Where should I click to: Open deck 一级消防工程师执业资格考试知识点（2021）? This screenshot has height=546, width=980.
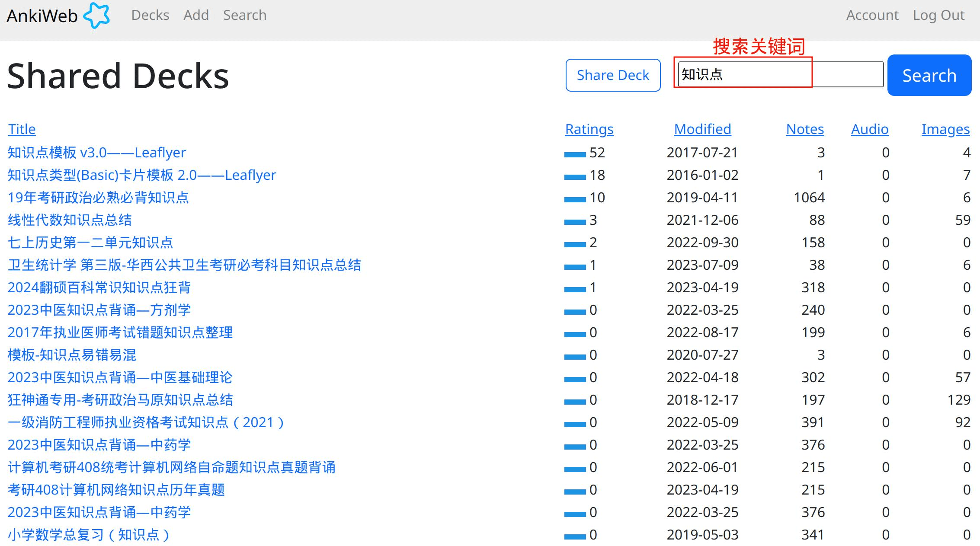click(x=146, y=422)
